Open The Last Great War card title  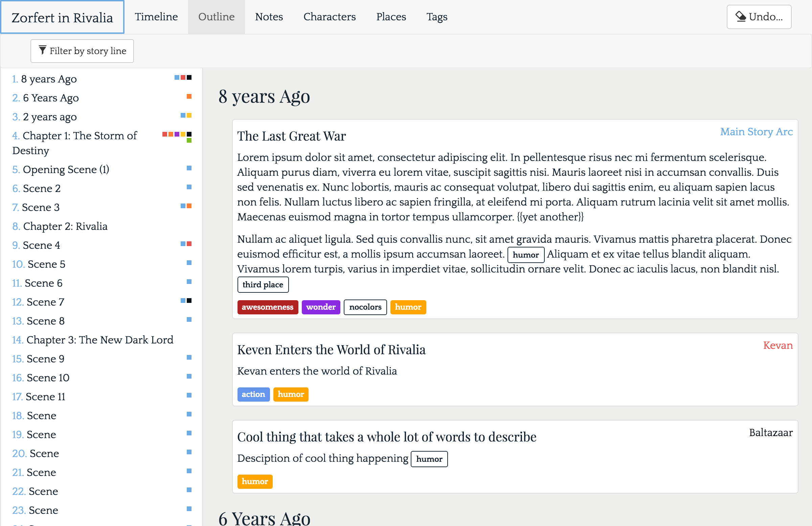291,136
